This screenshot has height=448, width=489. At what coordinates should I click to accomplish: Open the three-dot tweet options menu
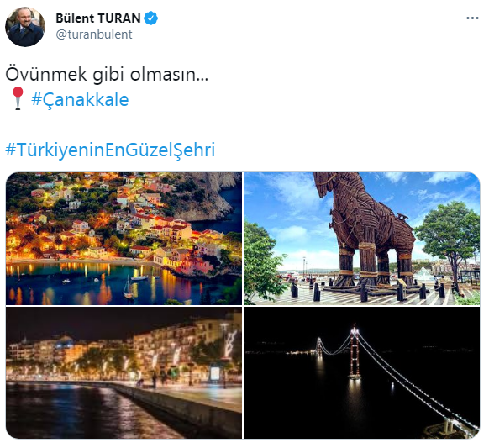[472, 18]
